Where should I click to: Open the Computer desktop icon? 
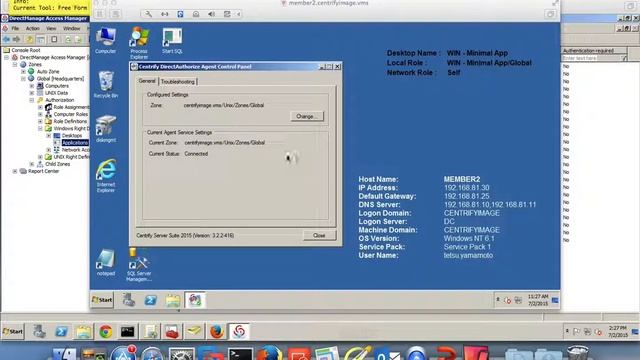point(106,40)
